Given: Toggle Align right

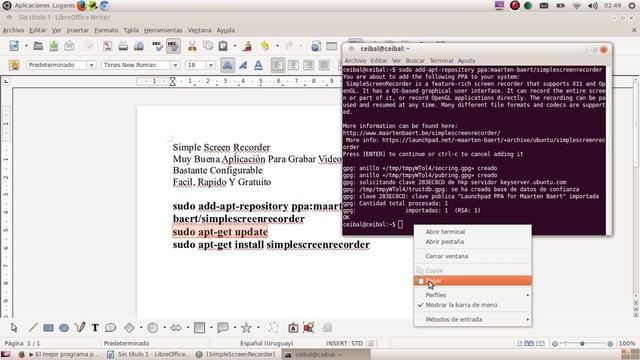Looking at the screenshot, I should pos(309,65).
